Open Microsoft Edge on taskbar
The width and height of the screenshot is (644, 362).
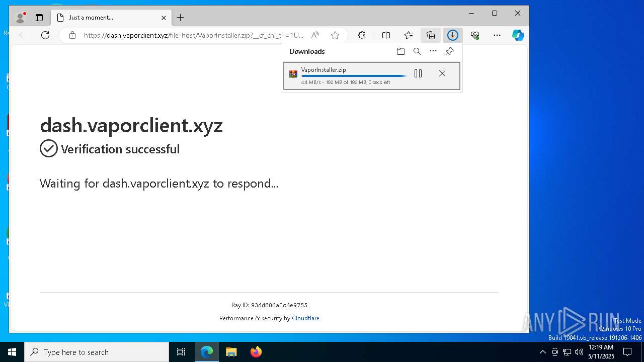(207, 352)
